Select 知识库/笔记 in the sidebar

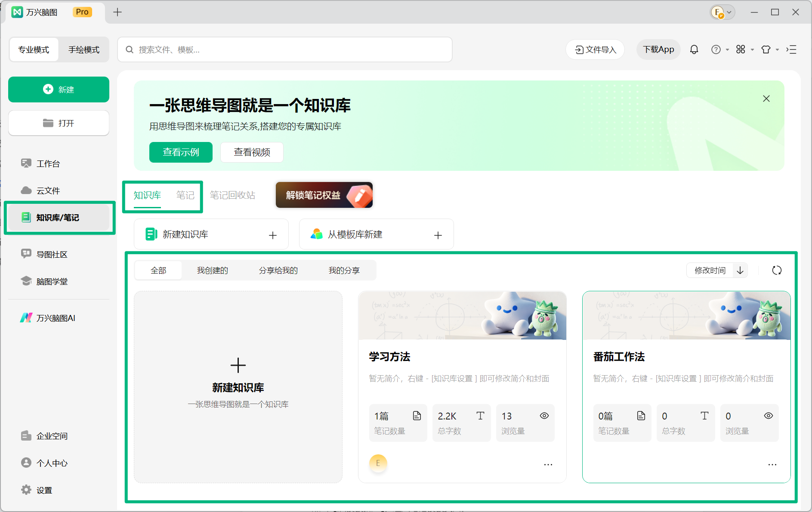pyautogui.click(x=59, y=218)
